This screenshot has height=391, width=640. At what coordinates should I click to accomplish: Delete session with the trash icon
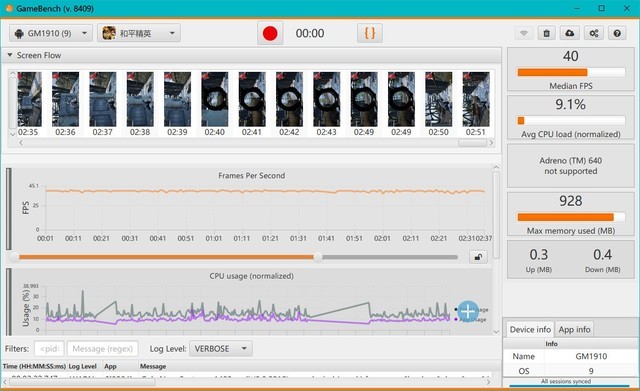547,33
